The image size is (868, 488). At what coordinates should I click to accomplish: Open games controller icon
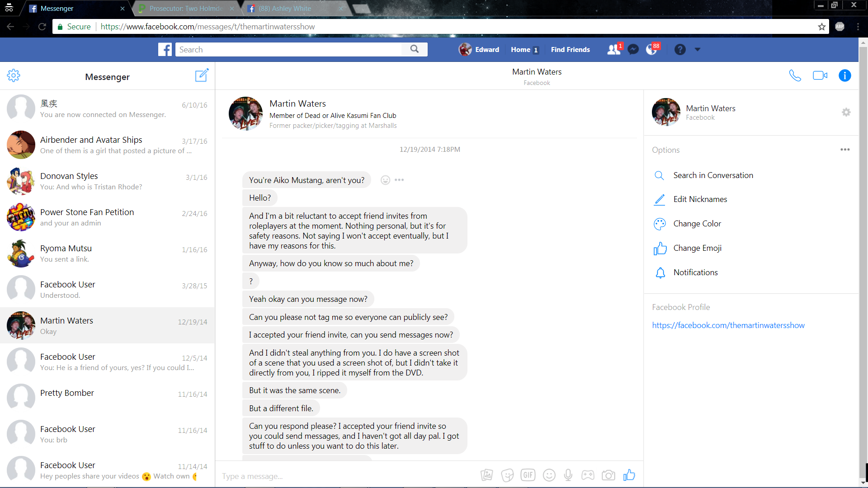588,475
